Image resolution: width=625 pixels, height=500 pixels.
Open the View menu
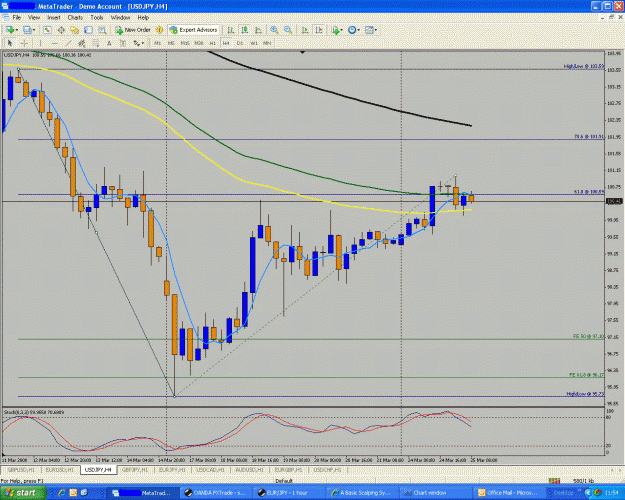[x=34, y=18]
